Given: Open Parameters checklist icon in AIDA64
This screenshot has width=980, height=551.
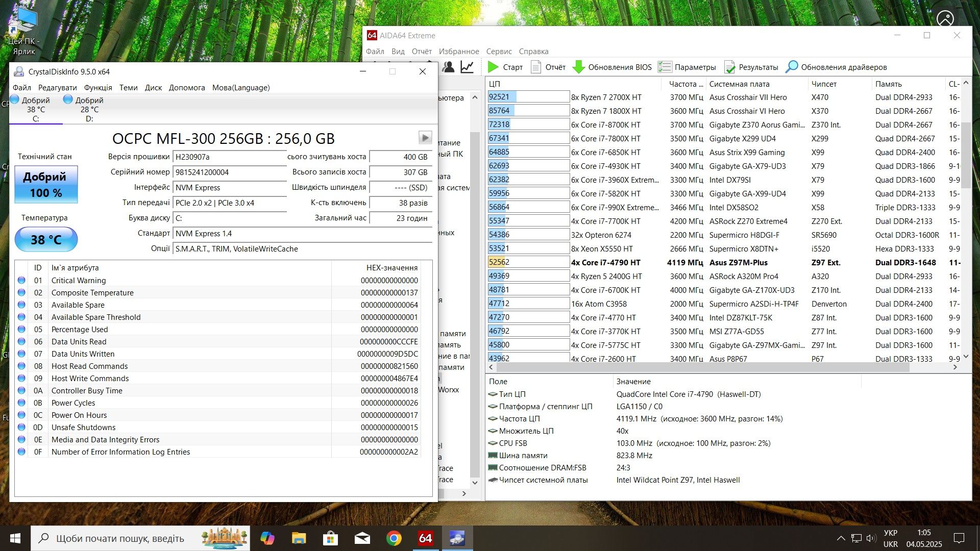Looking at the screenshot, I should (665, 67).
